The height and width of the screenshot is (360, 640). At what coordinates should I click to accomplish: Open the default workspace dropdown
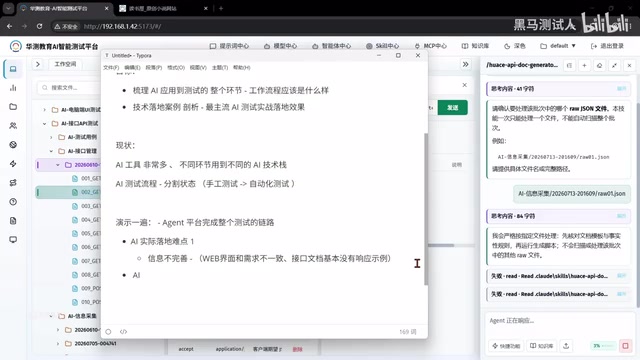click(x=558, y=46)
